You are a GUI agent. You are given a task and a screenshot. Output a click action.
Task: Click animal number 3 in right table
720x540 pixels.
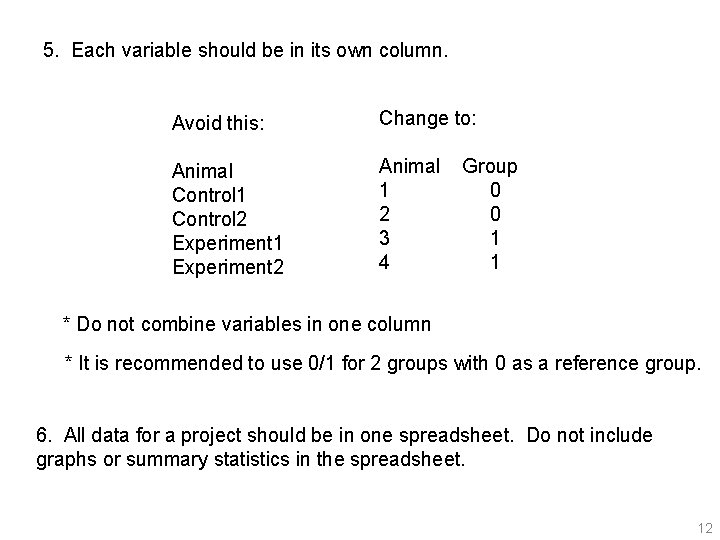[382, 239]
